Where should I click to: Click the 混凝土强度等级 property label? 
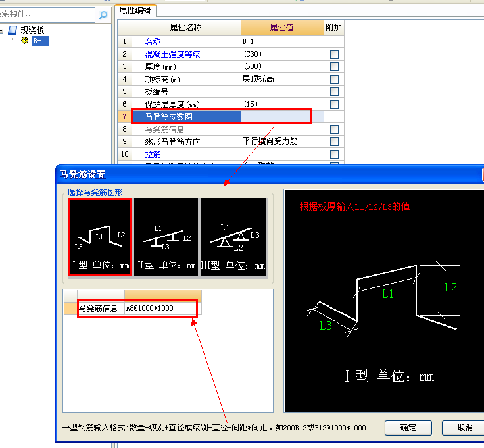[172, 55]
